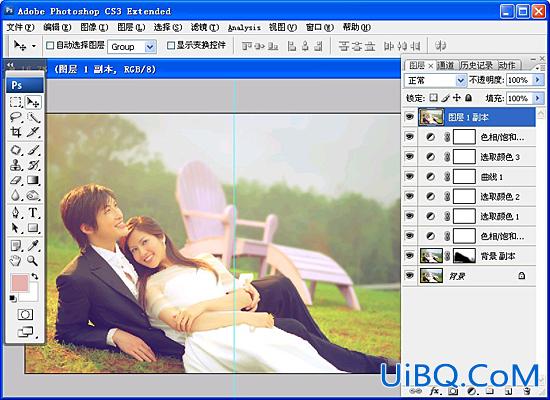Open the Analysis menu
The width and height of the screenshot is (550, 400).
(x=244, y=28)
